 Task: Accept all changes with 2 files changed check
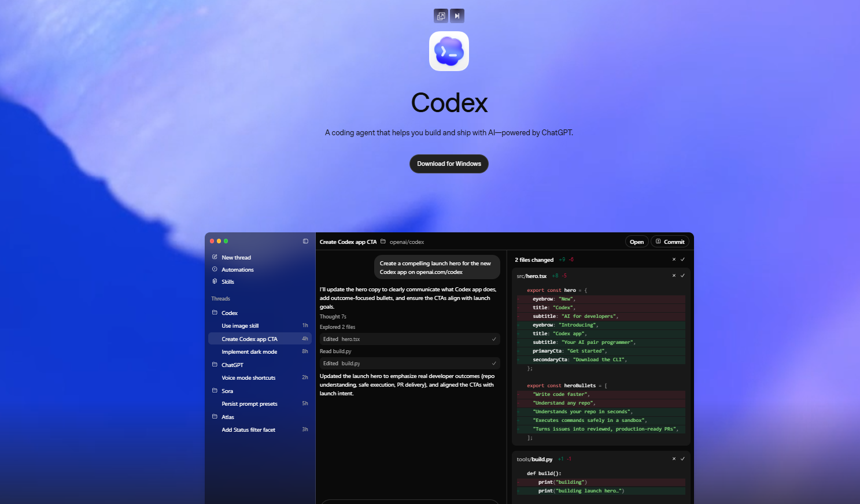[x=682, y=260]
